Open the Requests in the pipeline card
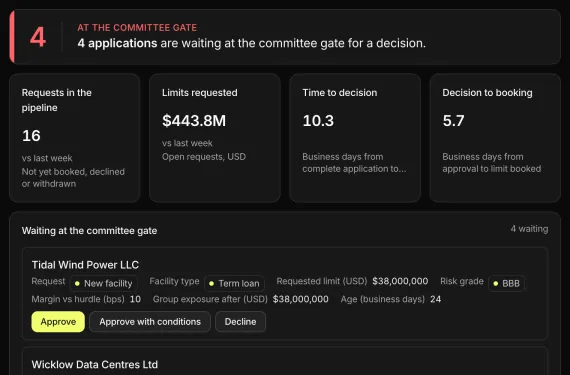Screen dimensions: 570x375 click(75, 138)
